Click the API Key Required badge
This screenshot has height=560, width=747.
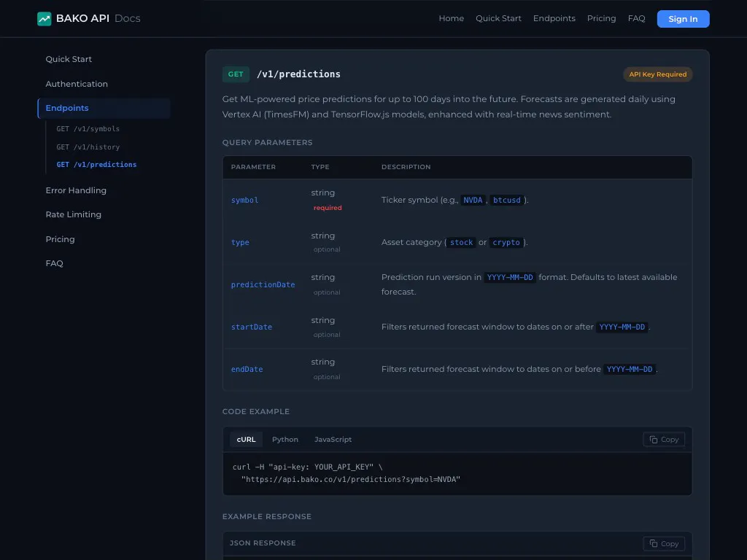click(x=657, y=74)
